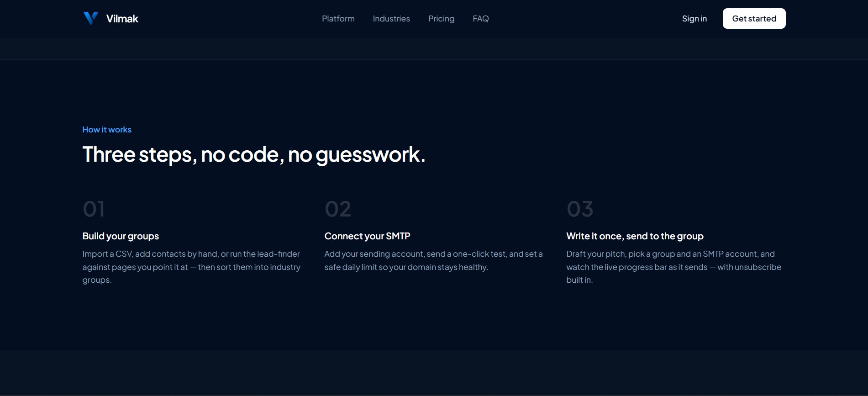The image size is (868, 396).
Task: Click the "Import a CSV" description paragraph
Action: pyautogui.click(x=192, y=267)
